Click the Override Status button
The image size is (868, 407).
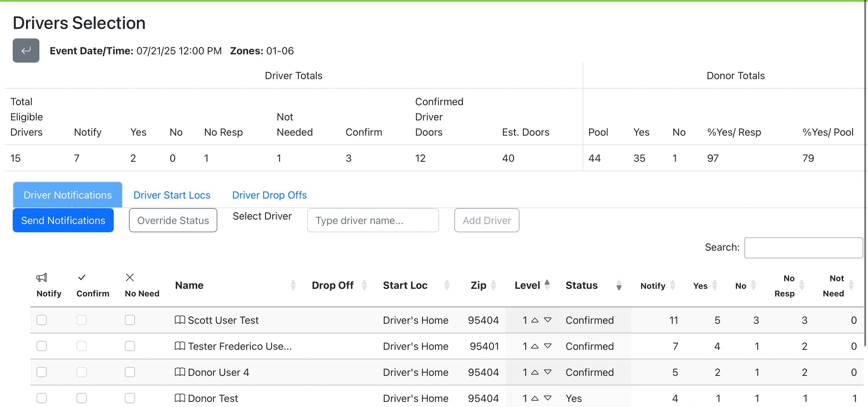pyautogui.click(x=173, y=220)
